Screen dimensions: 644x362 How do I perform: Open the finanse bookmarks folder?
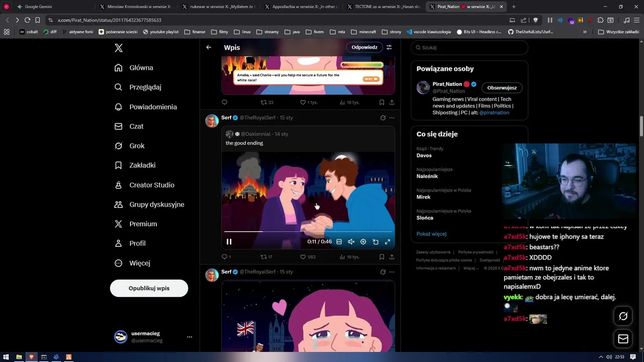(x=195, y=32)
